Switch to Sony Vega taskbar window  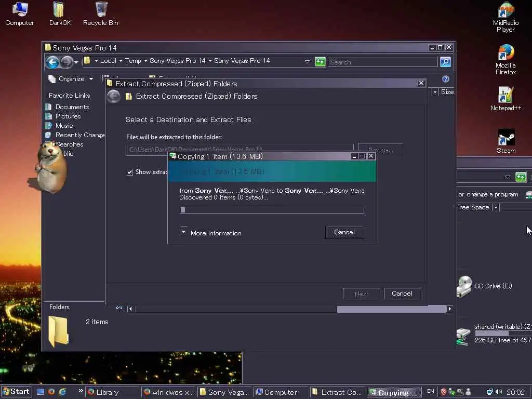(225, 392)
